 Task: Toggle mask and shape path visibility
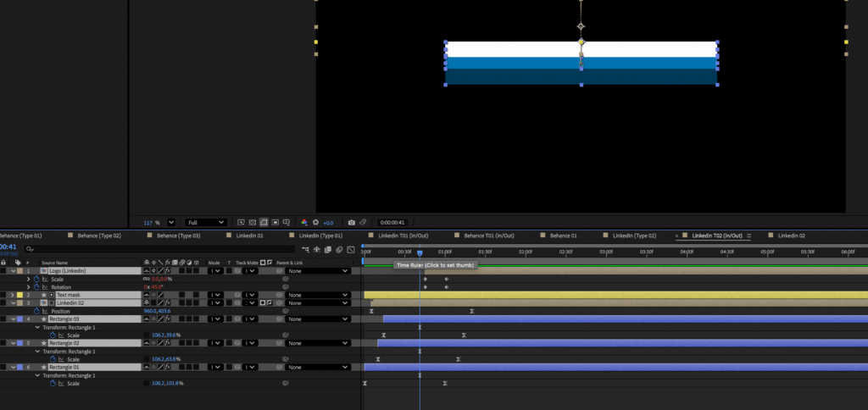(264, 223)
